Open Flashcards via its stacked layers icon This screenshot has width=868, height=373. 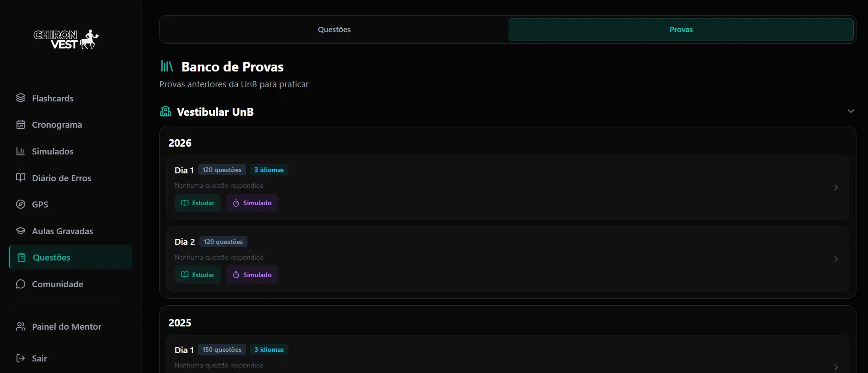click(x=20, y=98)
